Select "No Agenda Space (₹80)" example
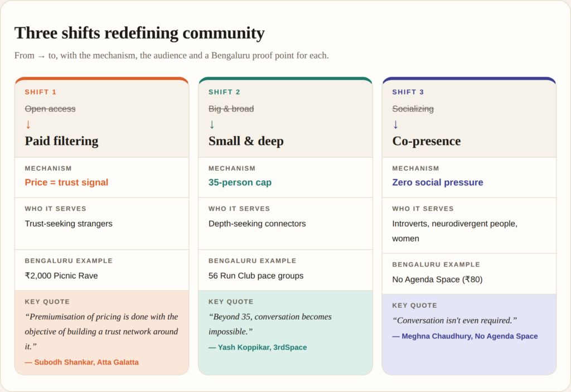 coord(437,279)
